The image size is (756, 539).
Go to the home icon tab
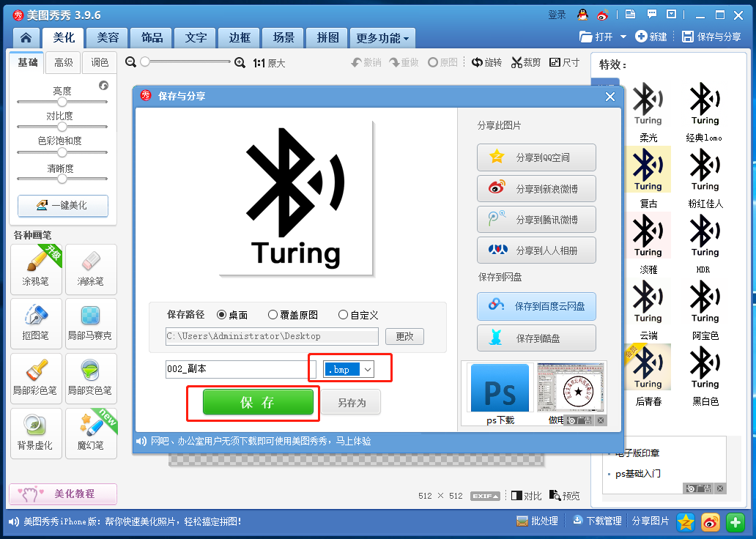click(26, 37)
